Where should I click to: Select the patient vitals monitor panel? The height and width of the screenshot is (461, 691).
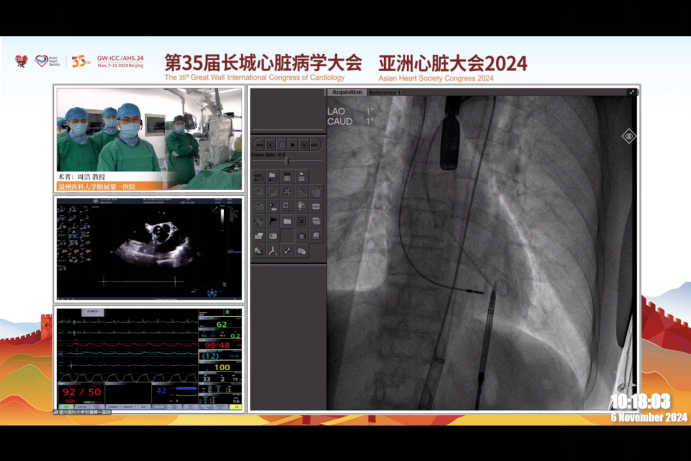coord(149,358)
